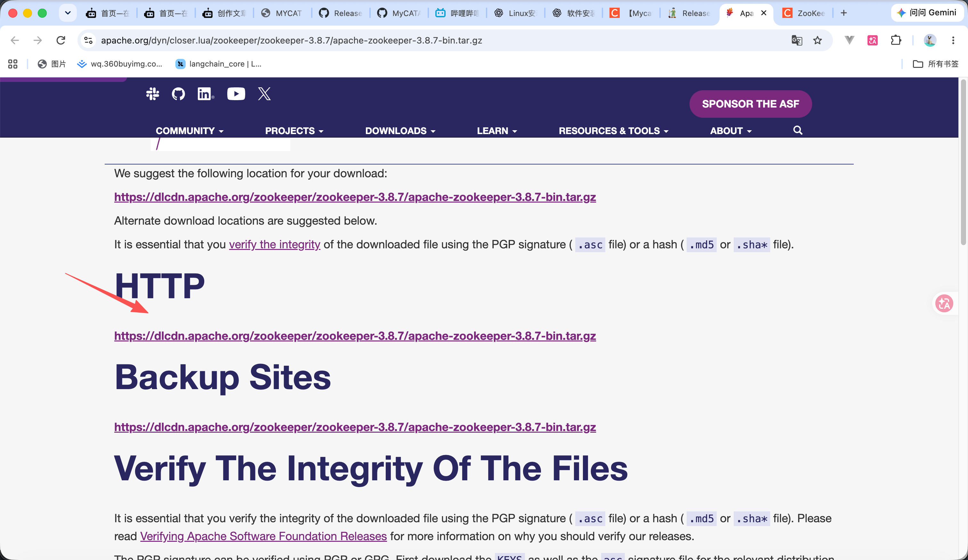Image resolution: width=968 pixels, height=560 pixels.
Task: Open the 'verify the integrity' link
Action: point(274,245)
